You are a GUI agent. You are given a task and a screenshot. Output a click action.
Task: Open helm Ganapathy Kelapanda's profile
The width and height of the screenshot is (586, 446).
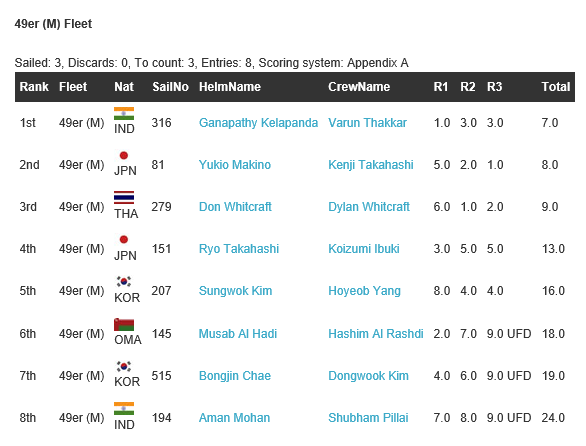258,123
